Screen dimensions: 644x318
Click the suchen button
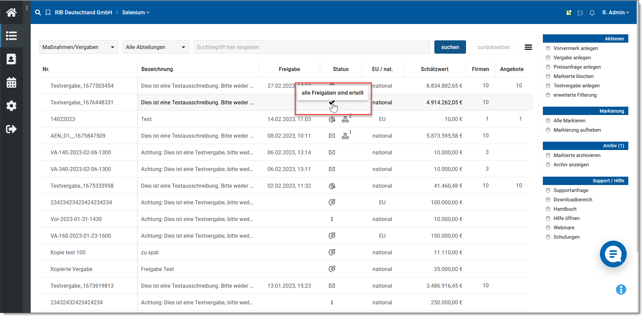pos(450,47)
